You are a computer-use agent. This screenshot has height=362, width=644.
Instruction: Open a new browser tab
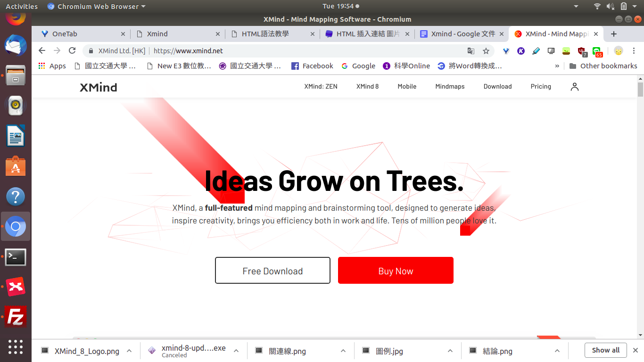614,34
